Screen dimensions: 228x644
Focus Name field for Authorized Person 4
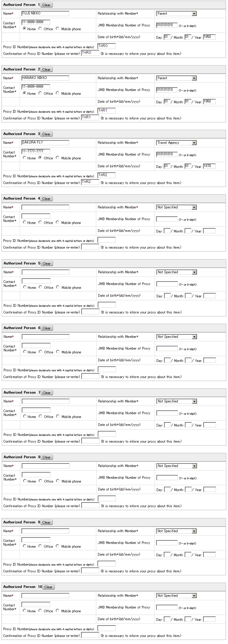point(45,207)
